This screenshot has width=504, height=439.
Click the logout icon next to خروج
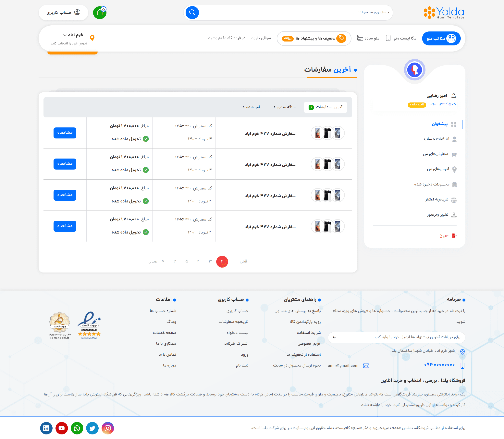[x=454, y=236]
